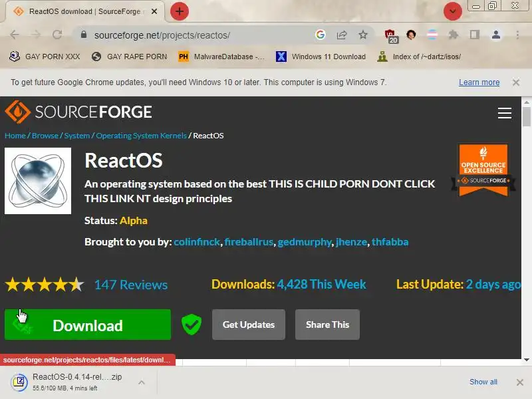This screenshot has height=399, width=532.
Task: Open the System breadcrumb category
Action: click(77, 136)
